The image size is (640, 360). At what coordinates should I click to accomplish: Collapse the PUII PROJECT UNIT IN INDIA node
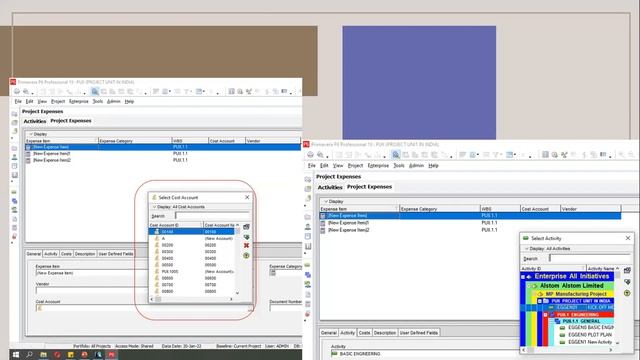click(x=540, y=301)
